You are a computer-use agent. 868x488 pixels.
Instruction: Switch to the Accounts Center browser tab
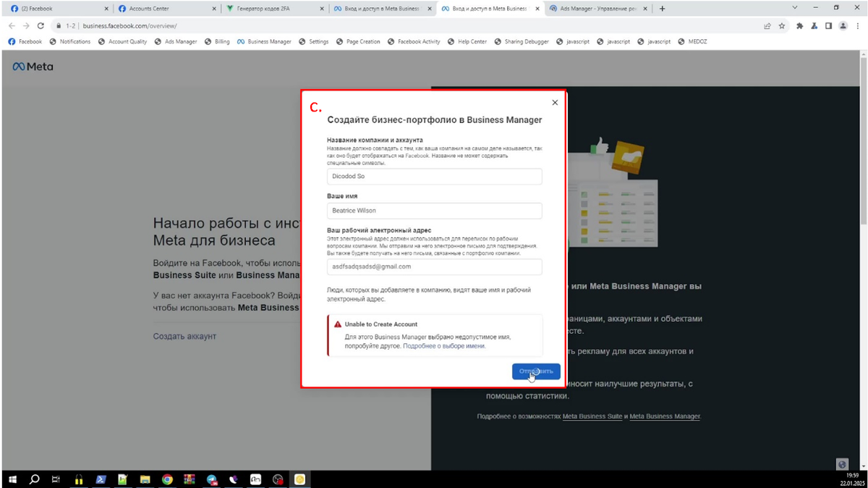point(166,9)
